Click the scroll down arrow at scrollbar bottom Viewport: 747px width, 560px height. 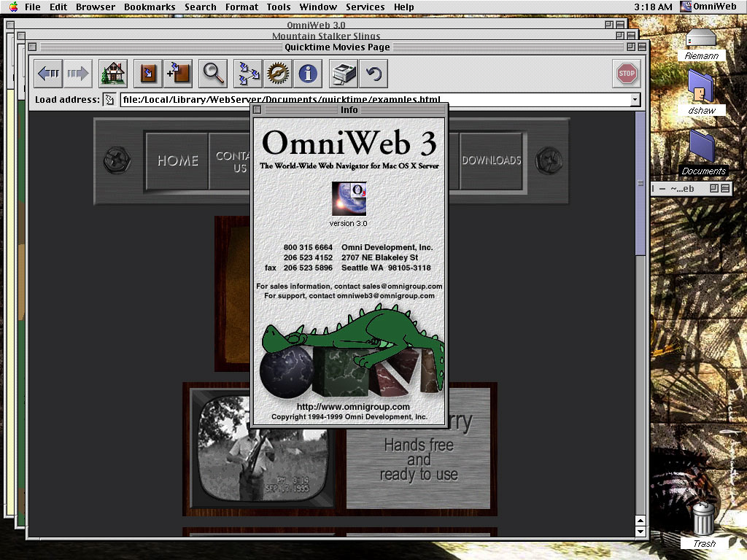(x=640, y=532)
